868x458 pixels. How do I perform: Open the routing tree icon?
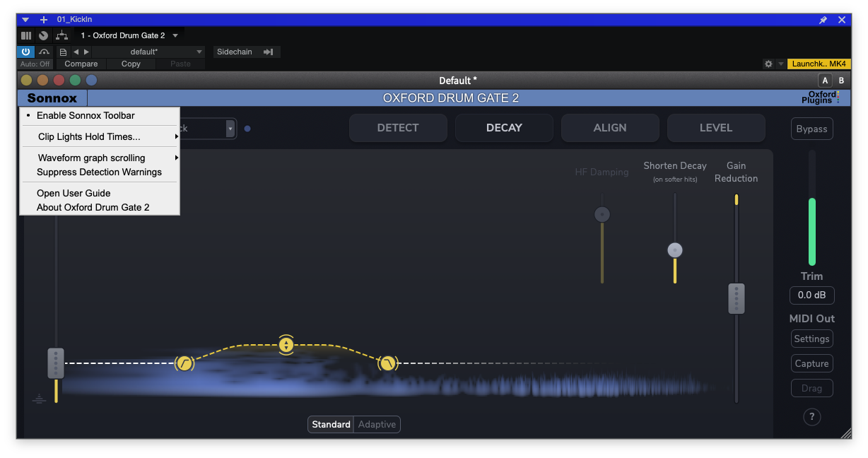point(62,35)
